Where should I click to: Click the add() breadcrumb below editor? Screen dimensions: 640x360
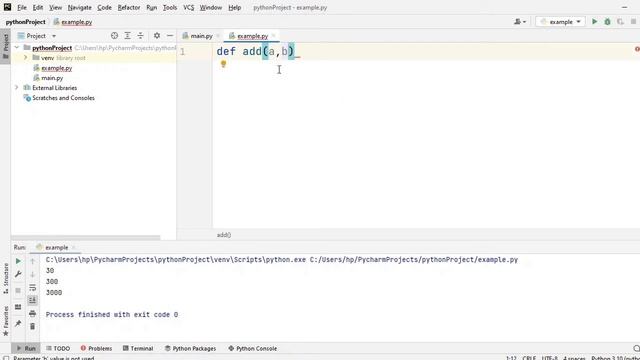[x=224, y=235]
